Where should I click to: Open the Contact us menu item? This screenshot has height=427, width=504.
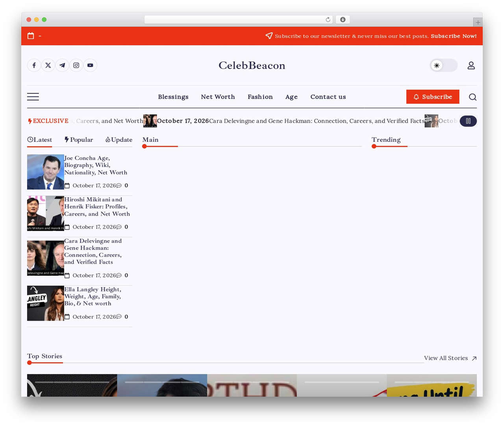coord(328,97)
